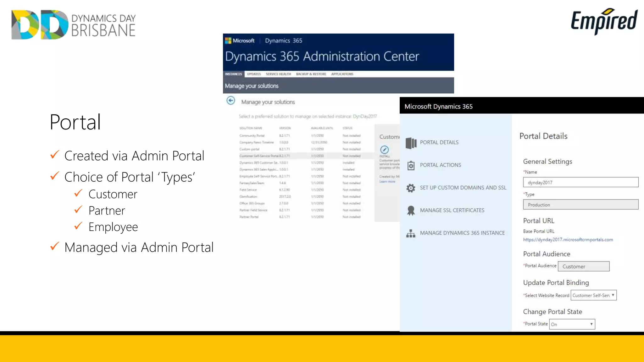Click the Portal Details heading
The width and height of the screenshot is (644, 362).
[x=543, y=136]
